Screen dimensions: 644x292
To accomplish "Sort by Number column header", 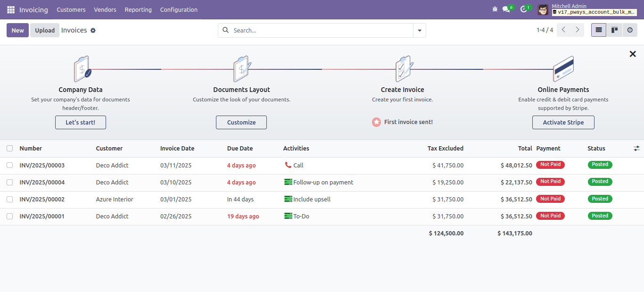I will click(31, 148).
